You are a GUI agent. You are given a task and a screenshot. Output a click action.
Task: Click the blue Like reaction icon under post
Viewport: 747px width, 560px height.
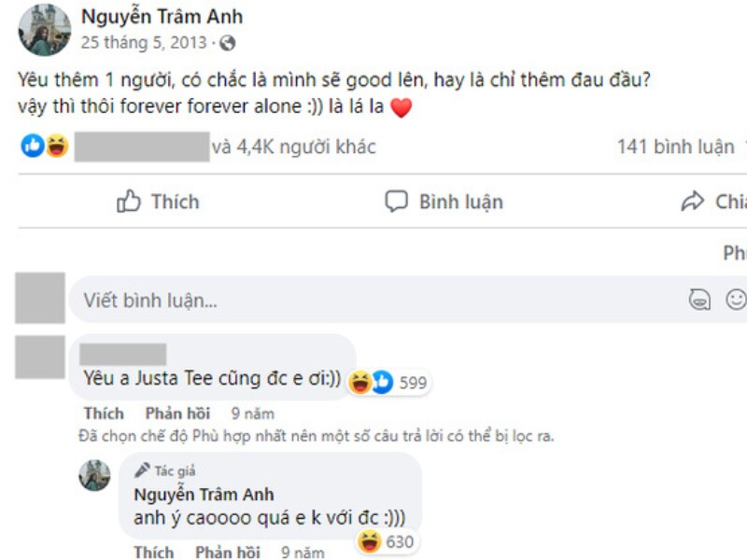32,147
